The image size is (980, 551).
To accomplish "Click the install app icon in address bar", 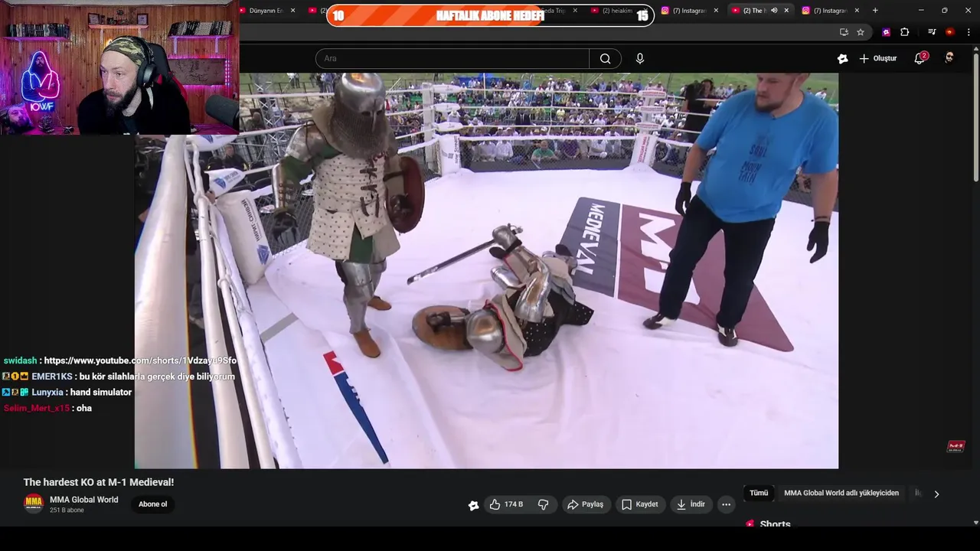I will [x=844, y=32].
